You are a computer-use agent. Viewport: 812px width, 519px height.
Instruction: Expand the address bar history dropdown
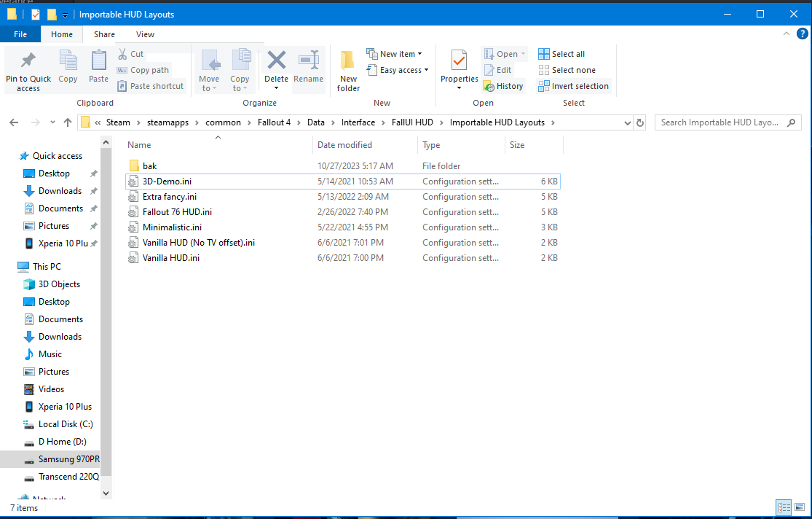click(x=628, y=122)
